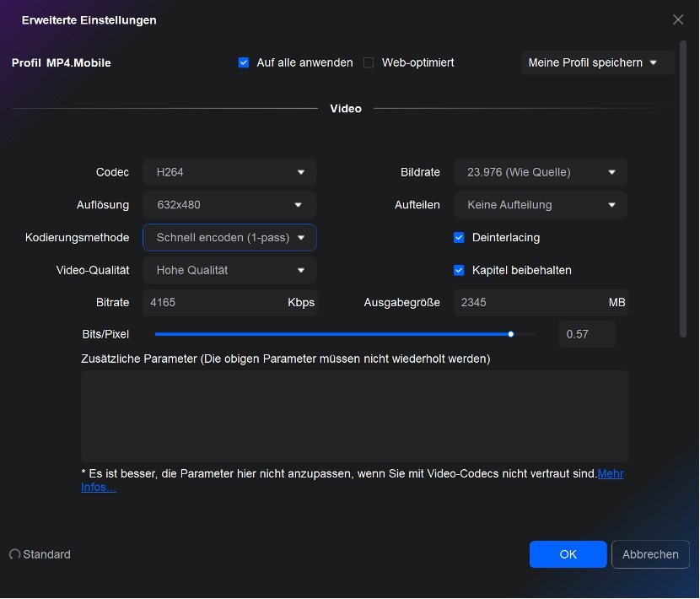Open the Codec H264 dropdown
This screenshot has height=599, width=700.
(229, 172)
